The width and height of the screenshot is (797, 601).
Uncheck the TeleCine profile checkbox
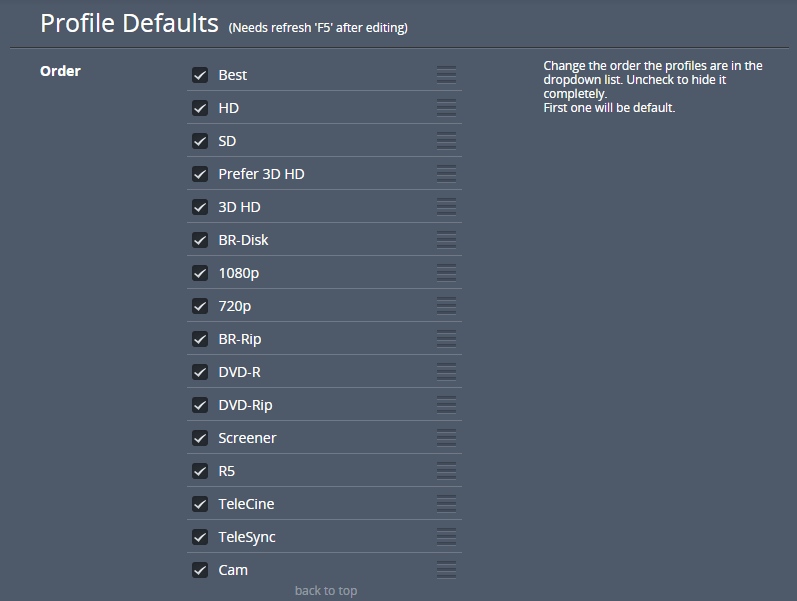click(200, 504)
